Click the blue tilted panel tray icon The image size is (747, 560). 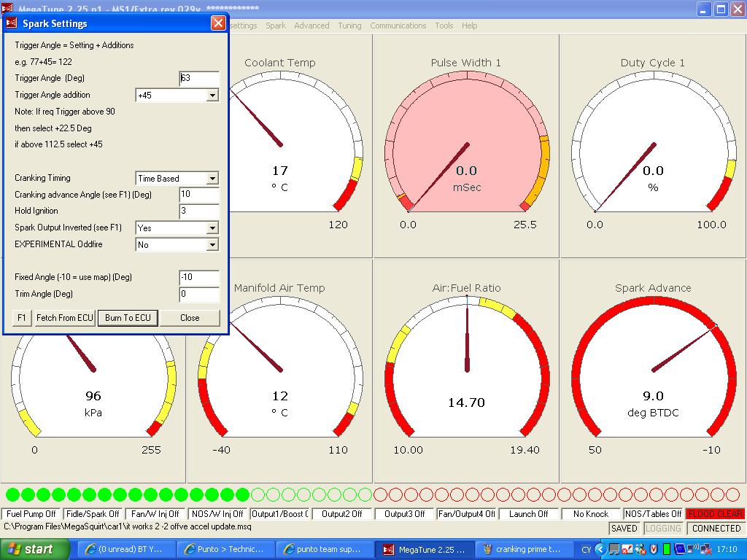(680, 550)
